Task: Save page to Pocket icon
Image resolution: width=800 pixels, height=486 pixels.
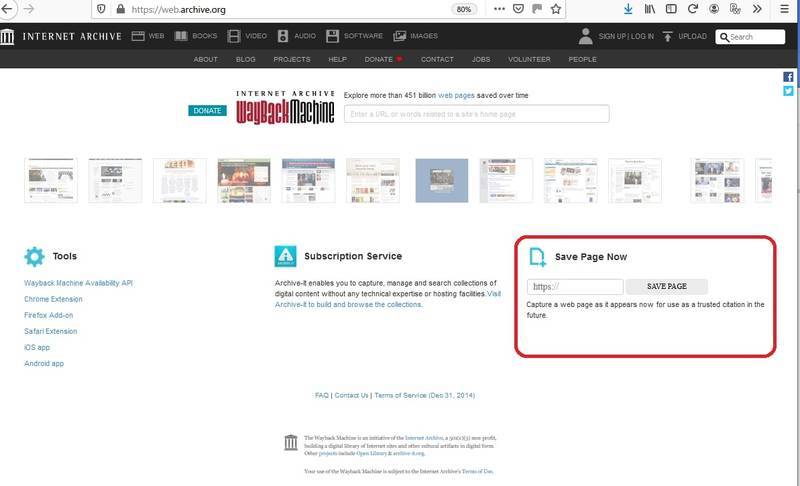Action: tap(518, 9)
